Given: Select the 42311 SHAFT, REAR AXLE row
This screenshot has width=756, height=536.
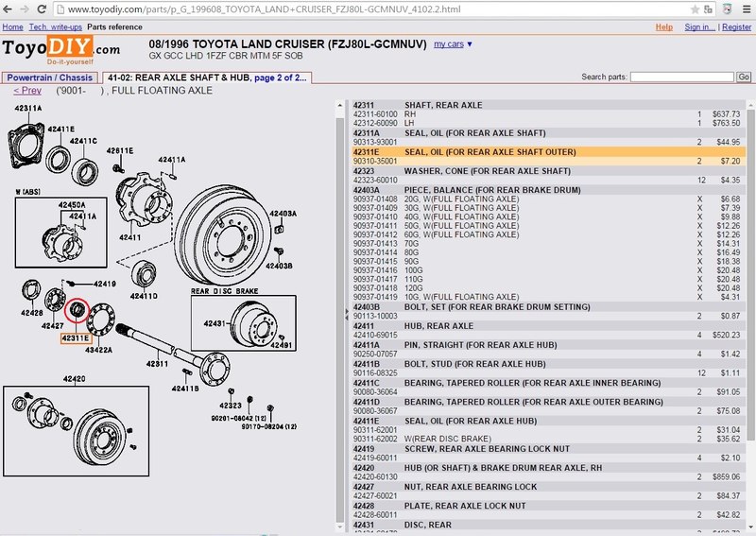Looking at the screenshot, I should point(549,105).
